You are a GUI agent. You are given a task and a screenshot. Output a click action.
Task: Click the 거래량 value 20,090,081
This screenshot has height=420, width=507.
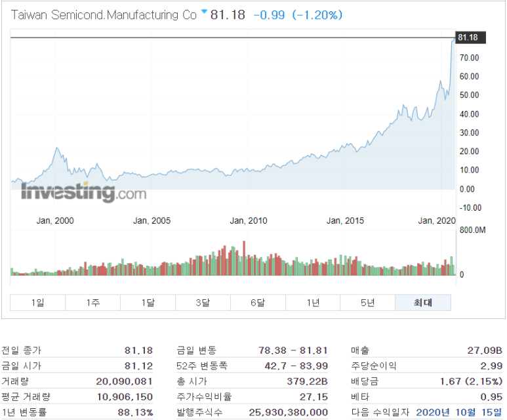point(125,381)
